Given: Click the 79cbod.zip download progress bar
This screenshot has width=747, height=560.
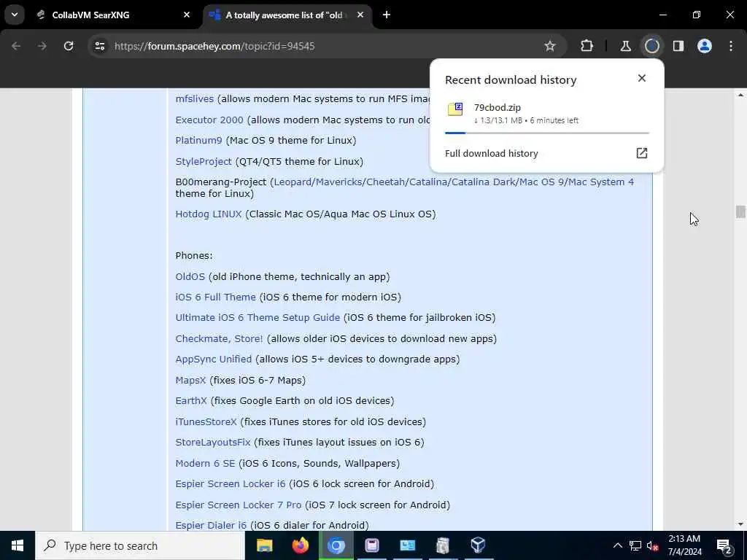Looking at the screenshot, I should tap(547, 133).
